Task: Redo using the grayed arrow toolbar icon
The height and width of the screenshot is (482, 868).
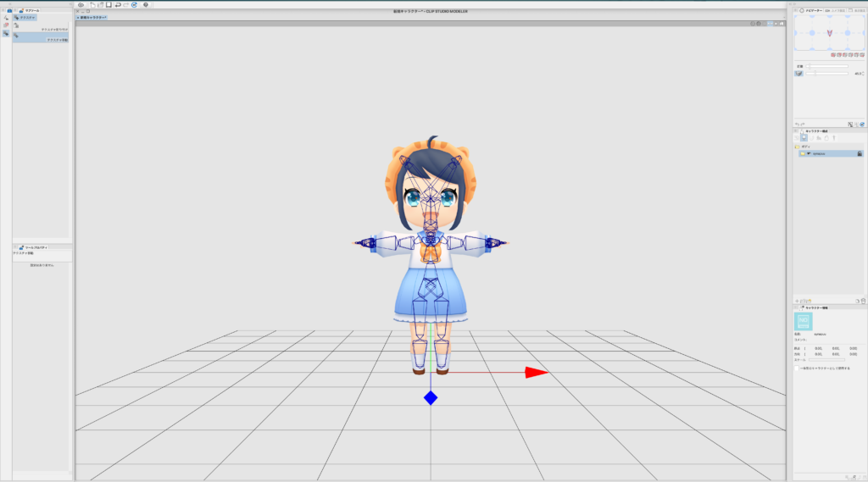Action: point(126,5)
